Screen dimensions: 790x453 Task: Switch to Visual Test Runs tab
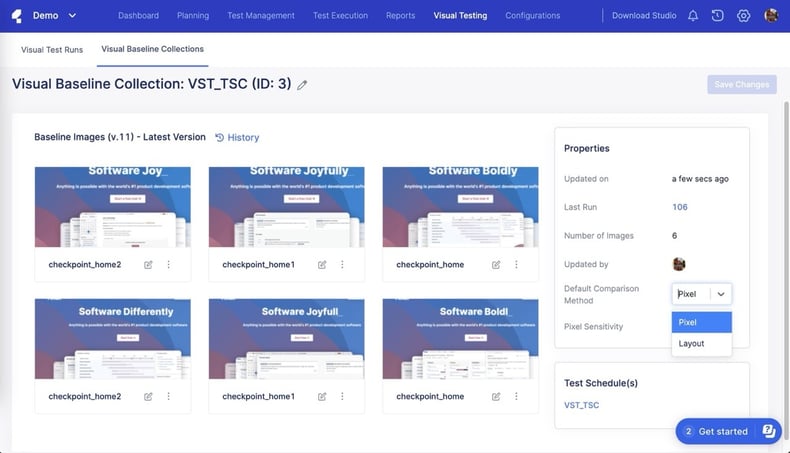(52, 50)
